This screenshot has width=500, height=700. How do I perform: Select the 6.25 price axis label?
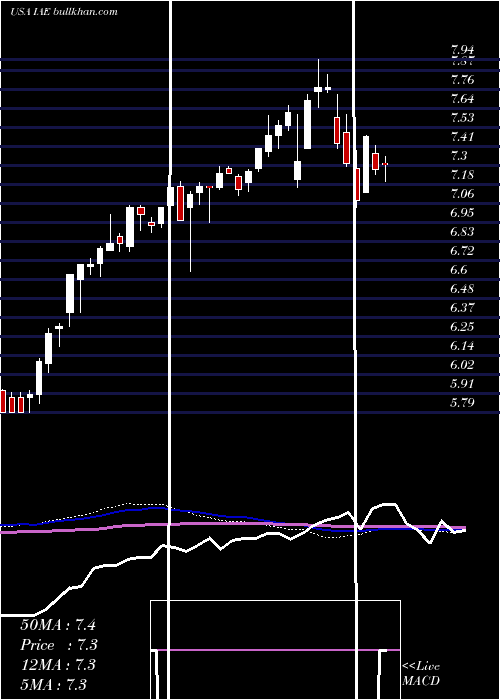(x=462, y=327)
